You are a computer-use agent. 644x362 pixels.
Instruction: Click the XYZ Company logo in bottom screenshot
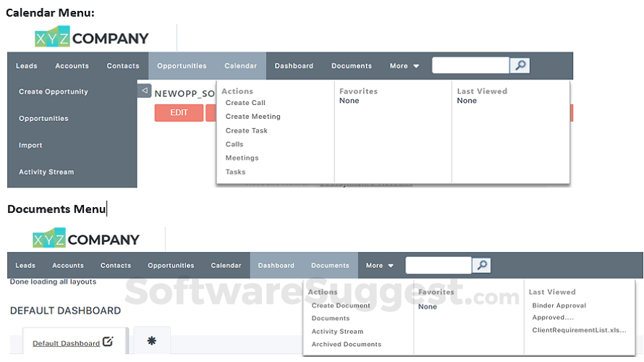tap(86, 238)
